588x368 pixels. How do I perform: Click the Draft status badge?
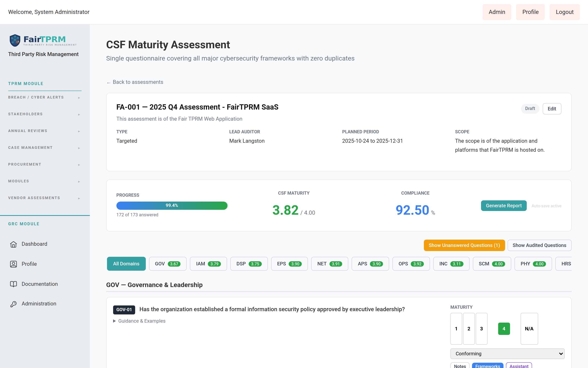point(530,109)
